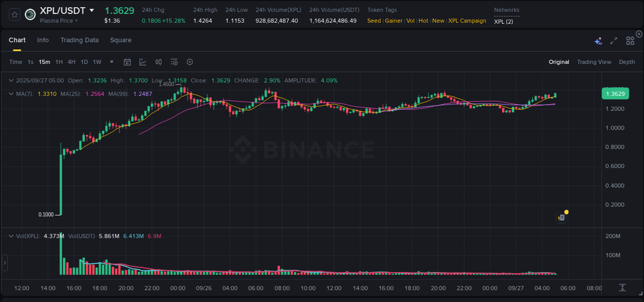644x302 pixels.
Task: Expand chart to fullscreen with diagonal-arrow icon
Action: coord(614,40)
